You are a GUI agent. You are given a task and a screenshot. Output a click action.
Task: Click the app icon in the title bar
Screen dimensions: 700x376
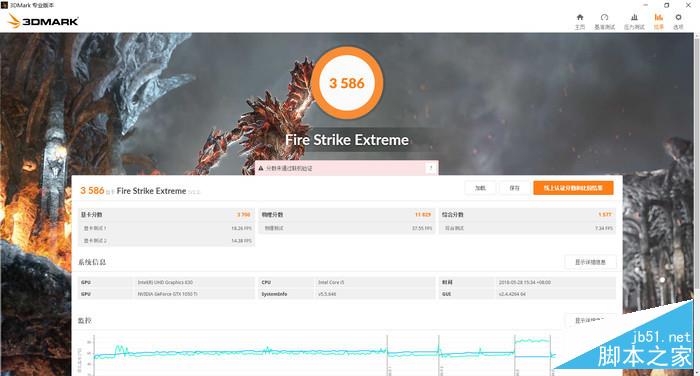4,5
